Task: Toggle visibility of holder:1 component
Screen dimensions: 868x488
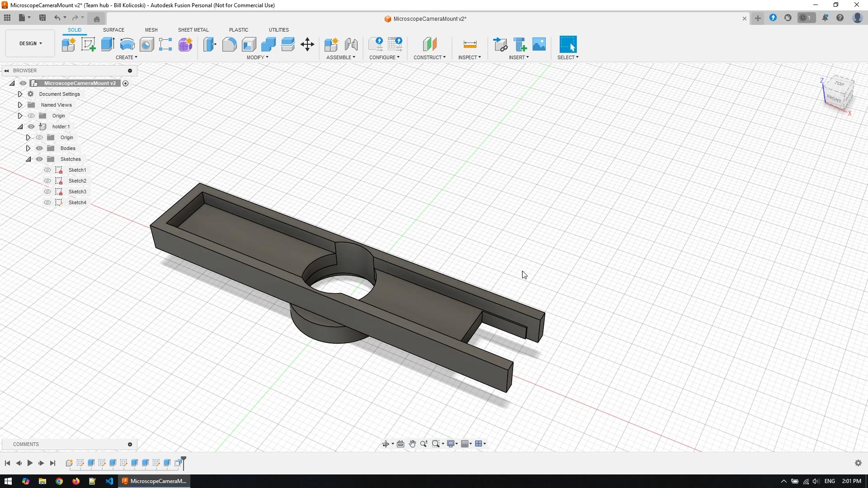Action: (x=31, y=127)
